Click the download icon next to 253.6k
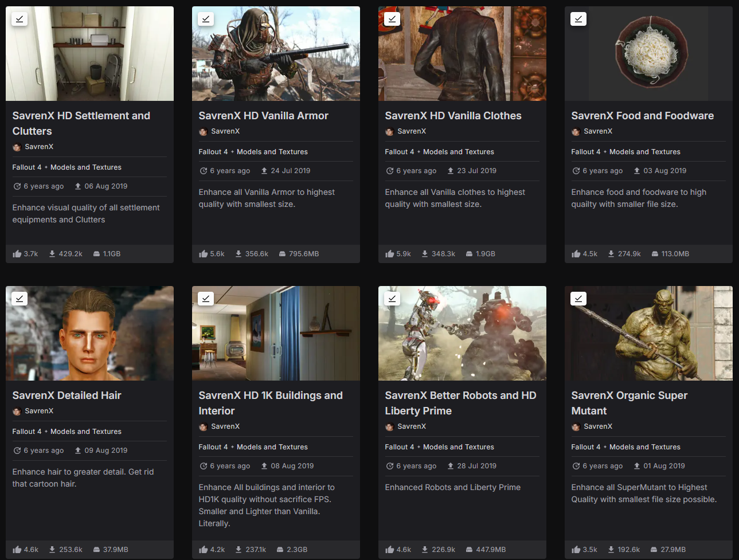Screen dimensions: 739x560 click(52, 549)
